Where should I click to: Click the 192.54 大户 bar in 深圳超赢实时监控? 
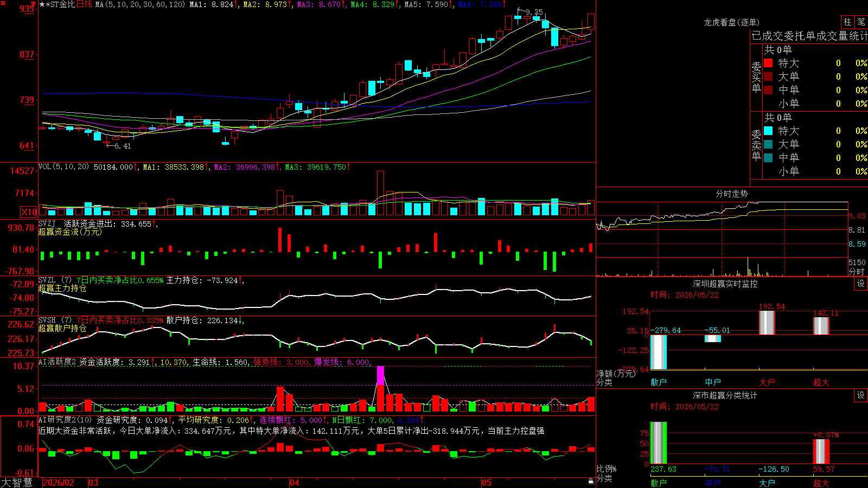pyautogui.click(x=767, y=323)
